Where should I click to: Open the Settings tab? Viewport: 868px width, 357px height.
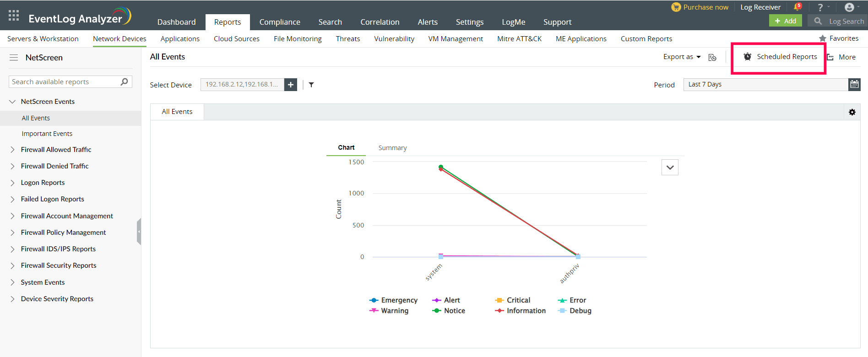pos(470,22)
